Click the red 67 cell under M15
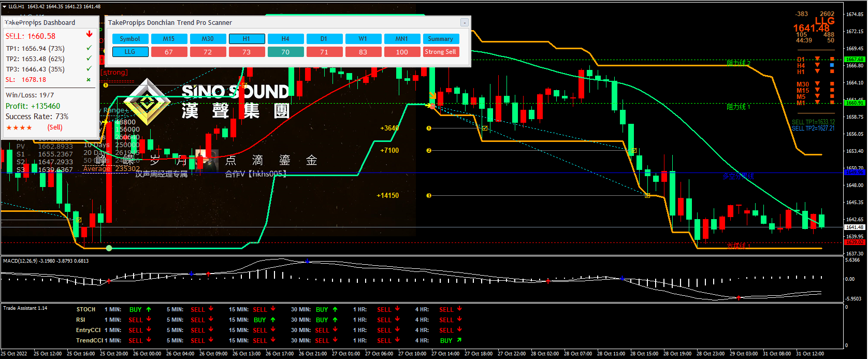 pyautogui.click(x=169, y=52)
